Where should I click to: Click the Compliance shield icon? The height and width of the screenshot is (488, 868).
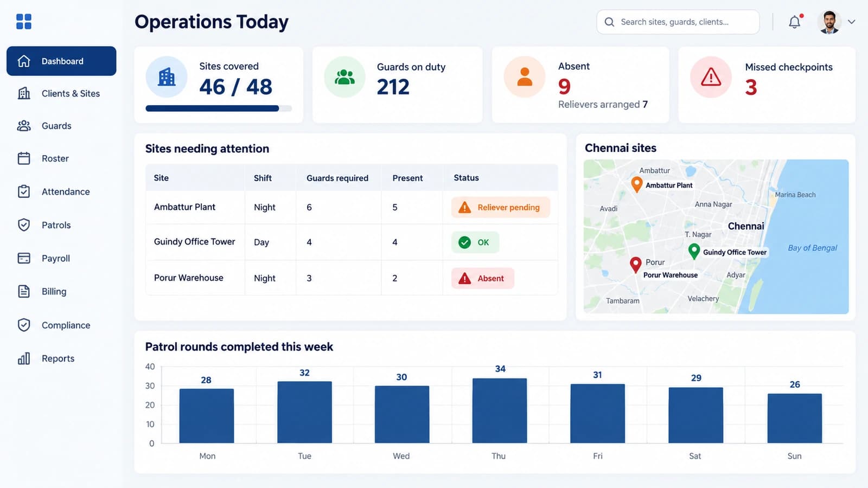(x=24, y=325)
